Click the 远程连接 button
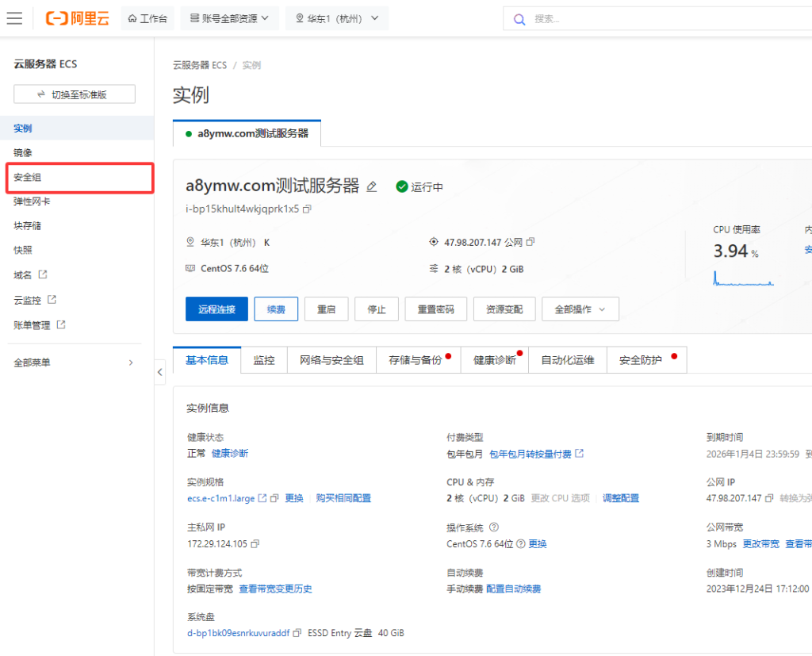 pos(216,309)
